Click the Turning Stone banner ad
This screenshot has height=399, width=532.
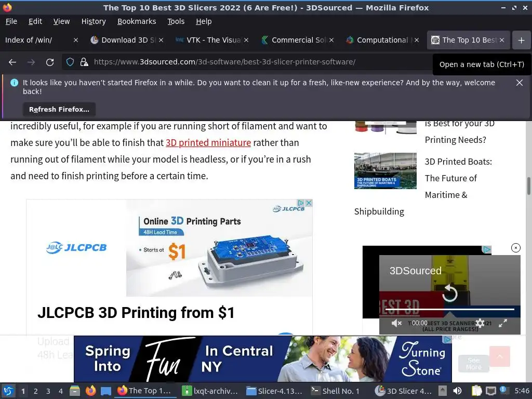262,358
